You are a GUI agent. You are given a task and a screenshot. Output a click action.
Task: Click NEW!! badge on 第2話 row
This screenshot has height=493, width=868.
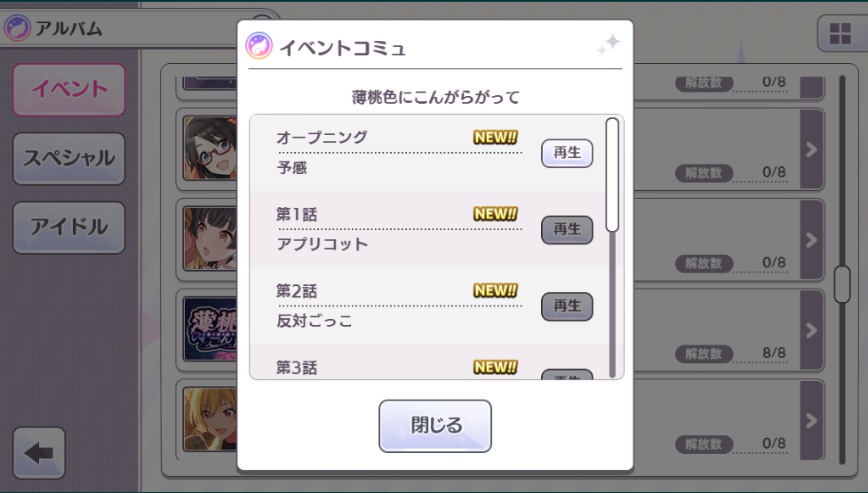pyautogui.click(x=496, y=290)
